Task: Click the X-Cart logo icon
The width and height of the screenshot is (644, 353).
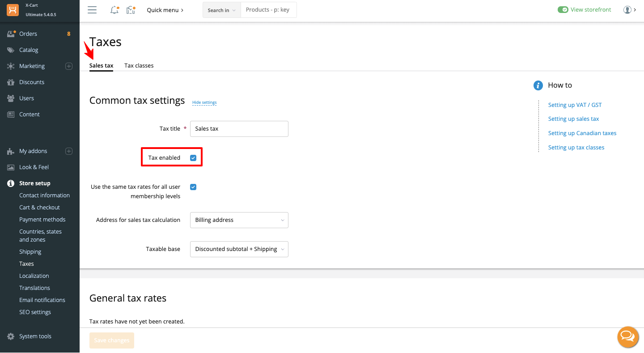Action: 13,11
